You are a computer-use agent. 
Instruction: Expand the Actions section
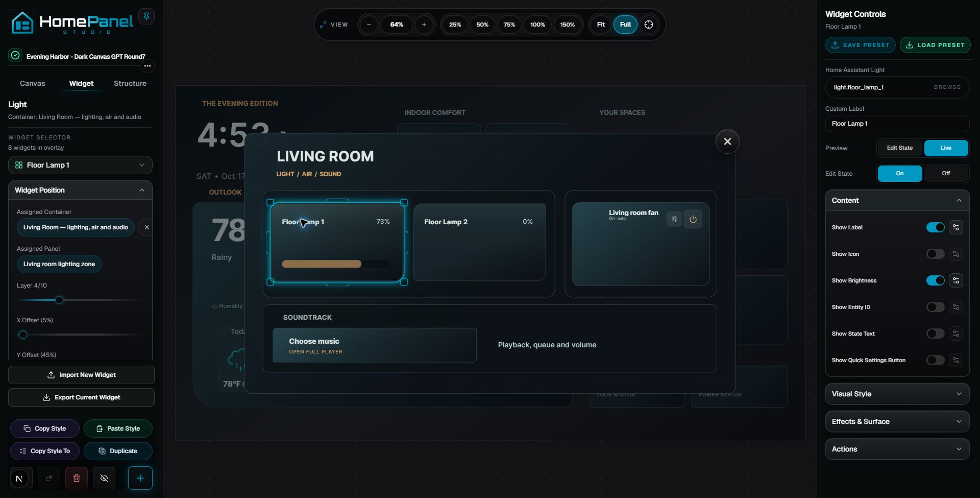(897, 449)
